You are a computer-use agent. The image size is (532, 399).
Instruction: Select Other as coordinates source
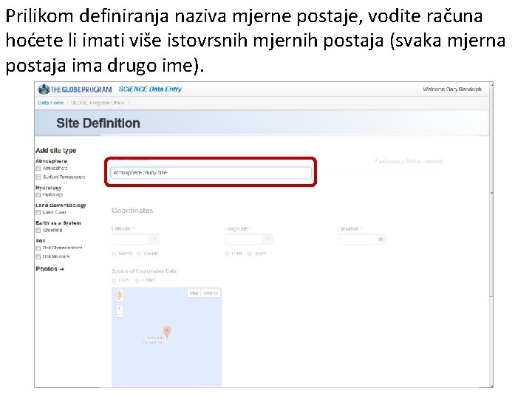tap(137, 280)
